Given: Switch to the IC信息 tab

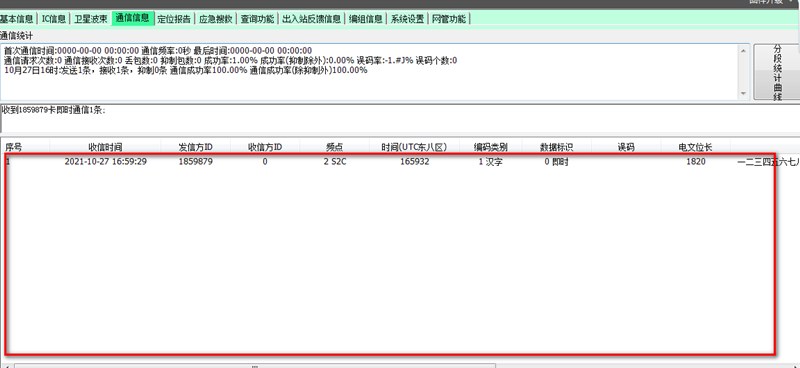Looking at the screenshot, I should coord(54,19).
